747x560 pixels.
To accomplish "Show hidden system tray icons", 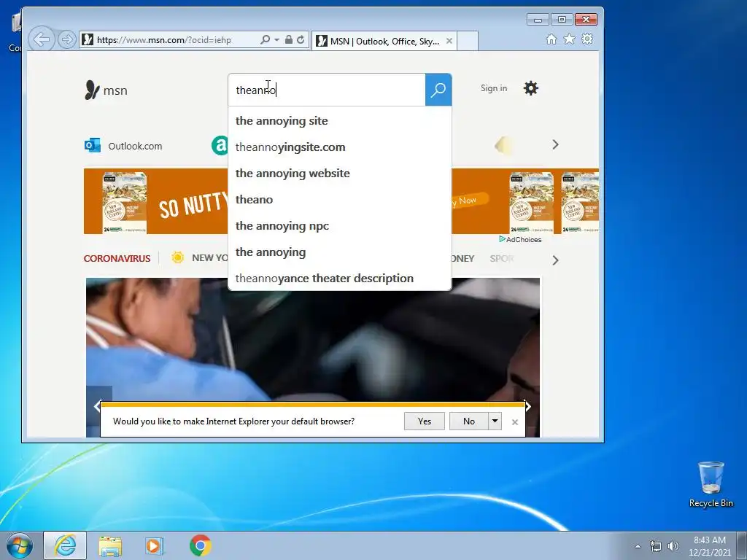I will tap(638, 546).
